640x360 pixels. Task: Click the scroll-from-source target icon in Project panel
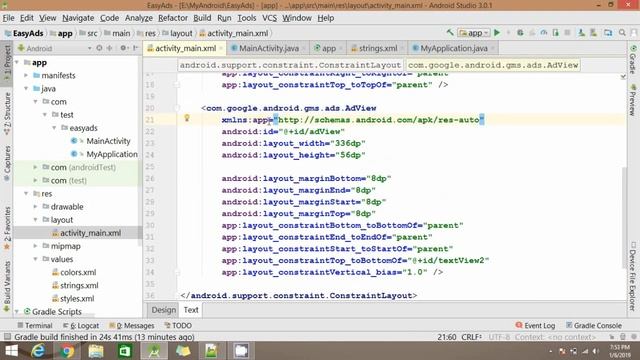click(x=99, y=48)
